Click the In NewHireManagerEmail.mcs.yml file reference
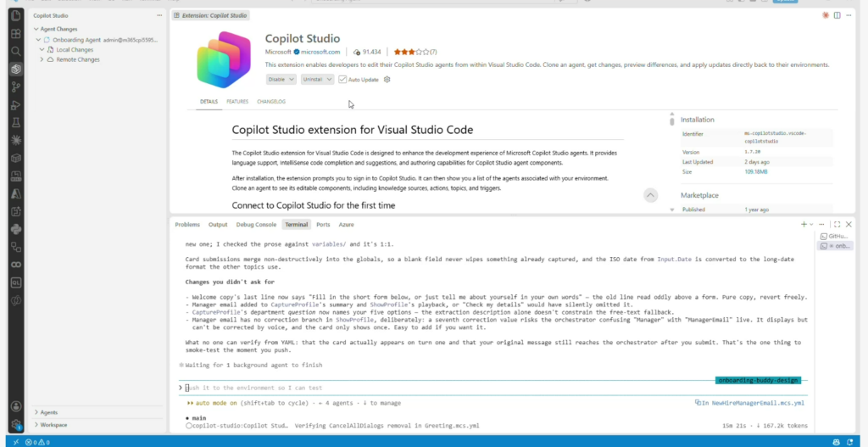Viewport: 868px width, 447px height. coord(749,403)
